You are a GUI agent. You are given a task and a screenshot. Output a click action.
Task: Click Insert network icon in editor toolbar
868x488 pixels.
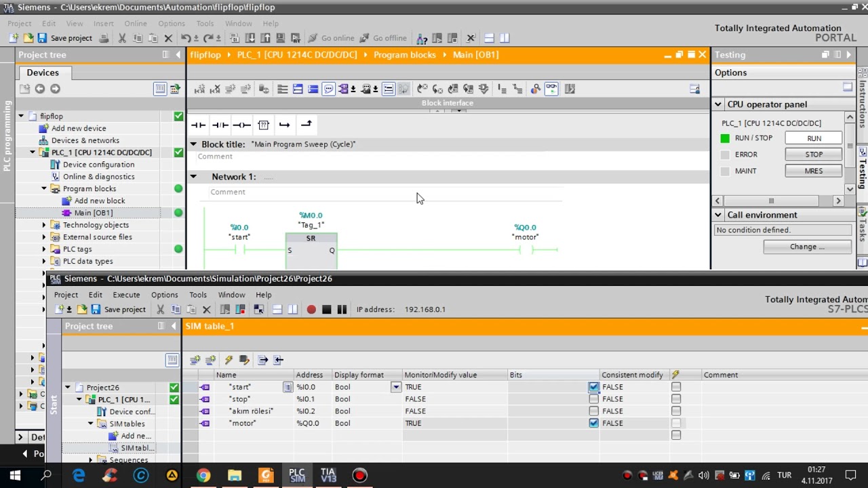tap(200, 89)
